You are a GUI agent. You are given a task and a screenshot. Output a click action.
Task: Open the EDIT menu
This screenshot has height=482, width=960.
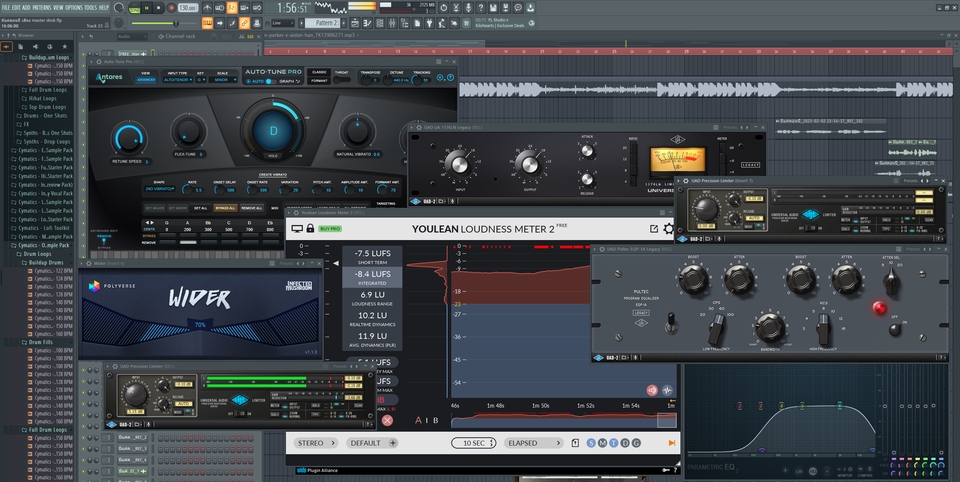tap(17, 7)
